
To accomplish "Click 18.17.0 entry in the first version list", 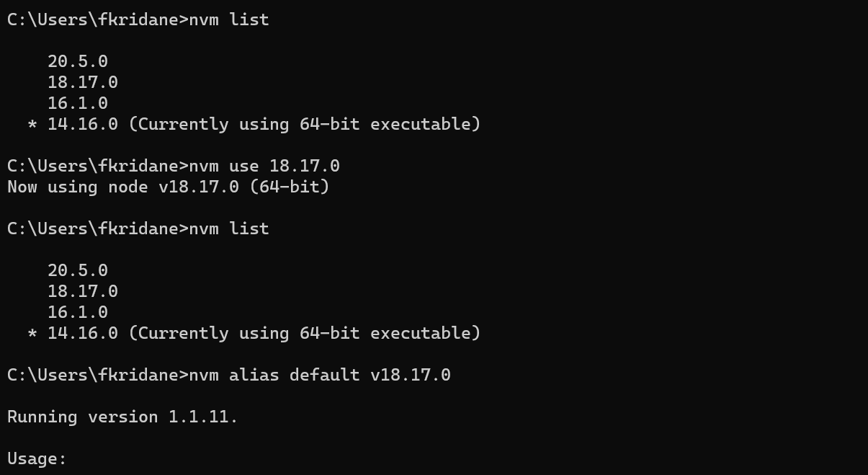I will tap(83, 82).
